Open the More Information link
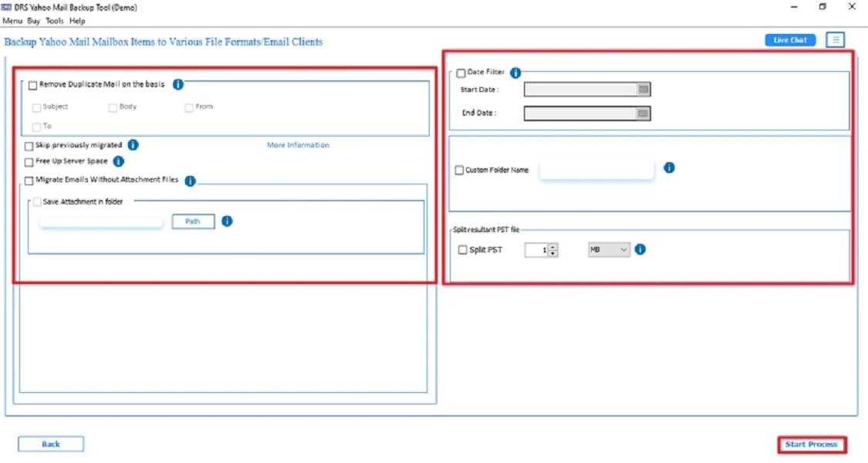 (298, 145)
